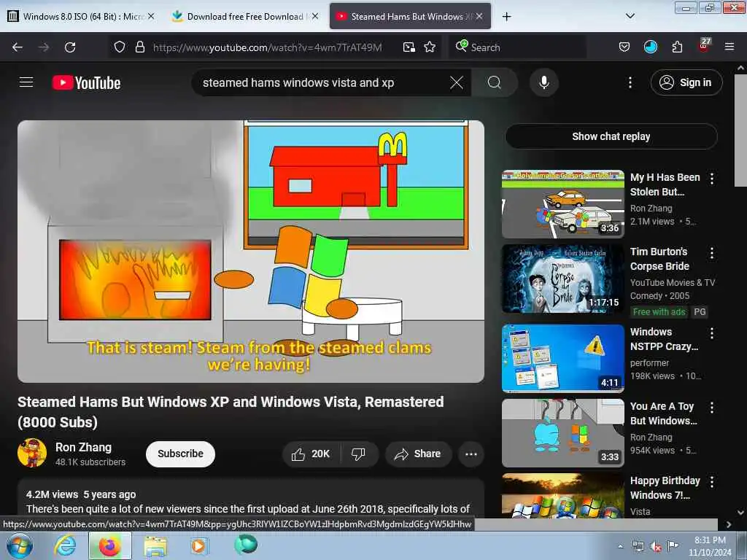Open more actions ellipsis below video
Image resolution: width=747 pixels, height=560 pixels.
pos(471,454)
